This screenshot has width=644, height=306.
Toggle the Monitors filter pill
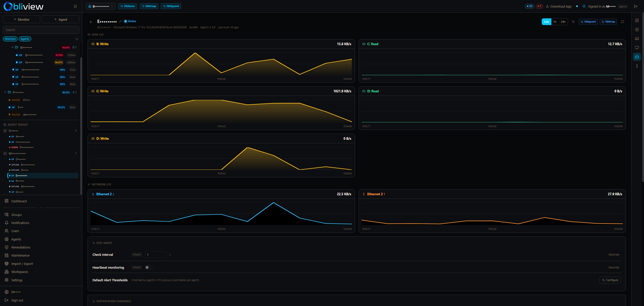click(10, 39)
